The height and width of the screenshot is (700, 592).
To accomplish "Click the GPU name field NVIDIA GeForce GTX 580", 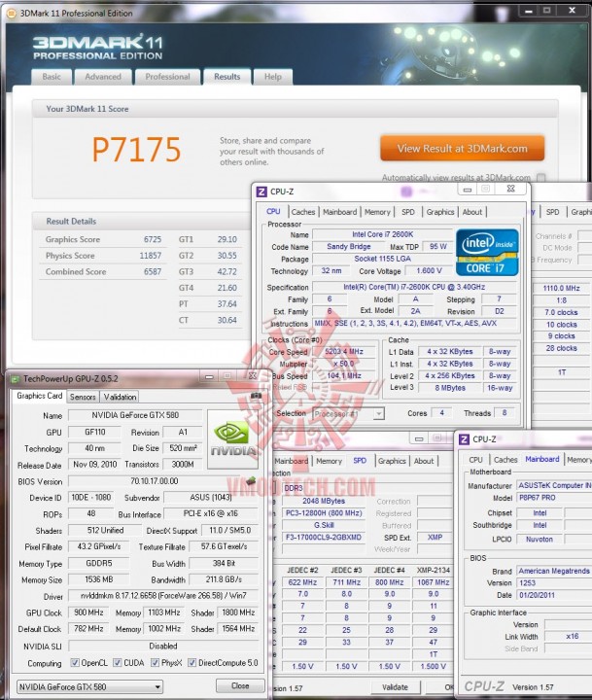I will (135, 415).
